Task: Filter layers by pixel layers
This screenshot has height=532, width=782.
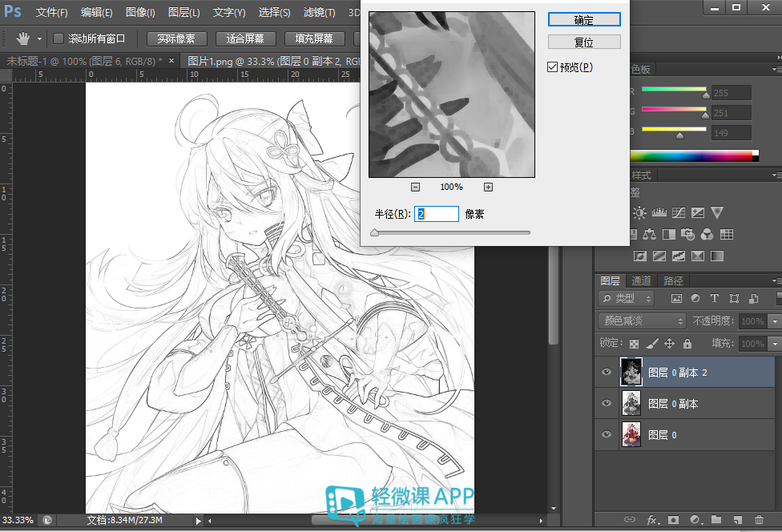Action: coord(676,298)
